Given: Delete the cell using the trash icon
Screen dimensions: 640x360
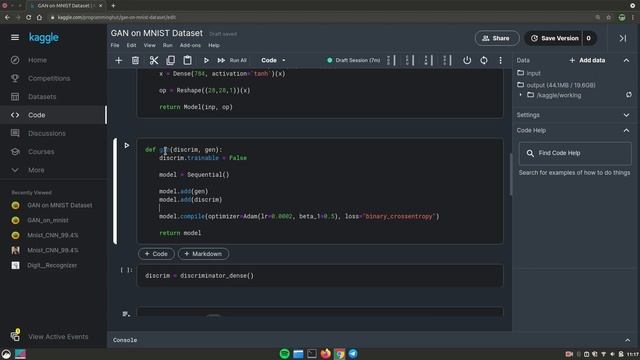Looking at the screenshot, I should click(x=135, y=60).
